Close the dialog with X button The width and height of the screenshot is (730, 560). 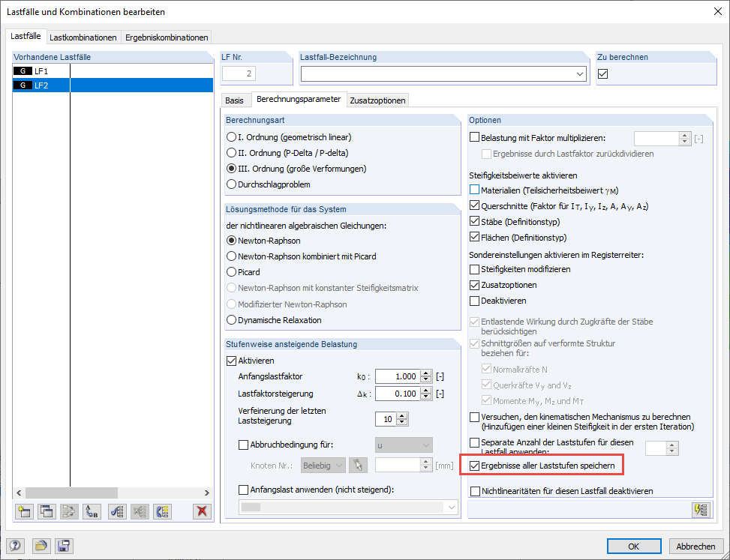(x=717, y=12)
